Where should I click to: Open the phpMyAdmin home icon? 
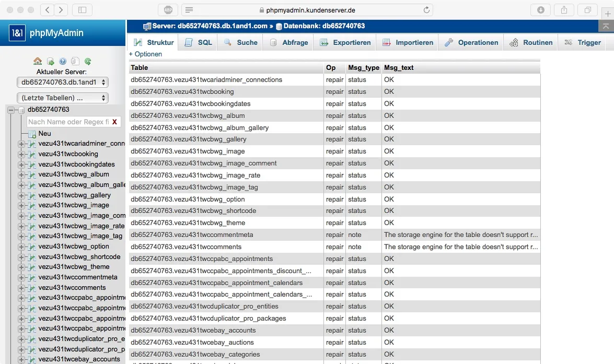tap(38, 61)
